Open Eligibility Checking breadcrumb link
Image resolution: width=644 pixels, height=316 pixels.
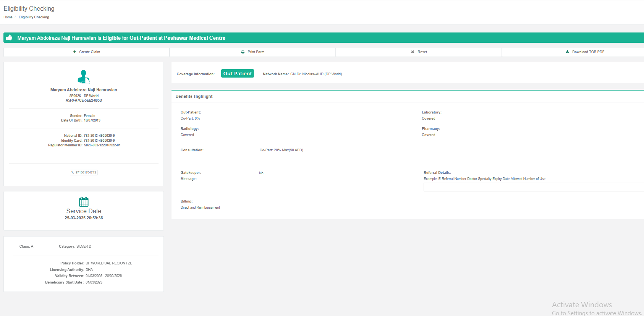34,17
